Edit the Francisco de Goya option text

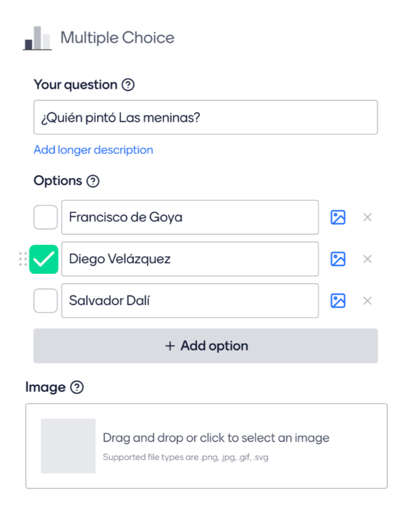(x=190, y=218)
